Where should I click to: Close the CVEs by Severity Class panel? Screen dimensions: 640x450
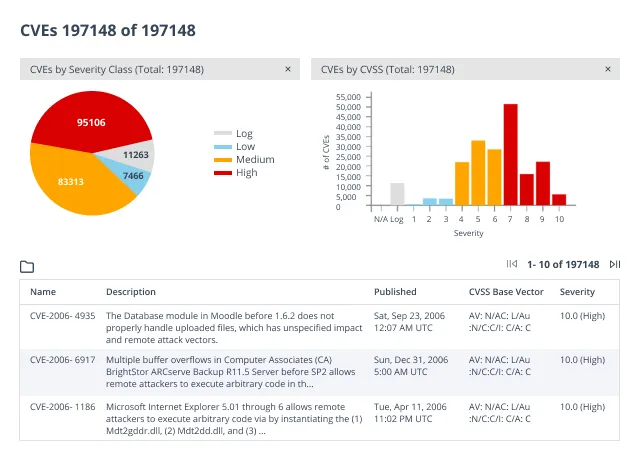click(288, 69)
